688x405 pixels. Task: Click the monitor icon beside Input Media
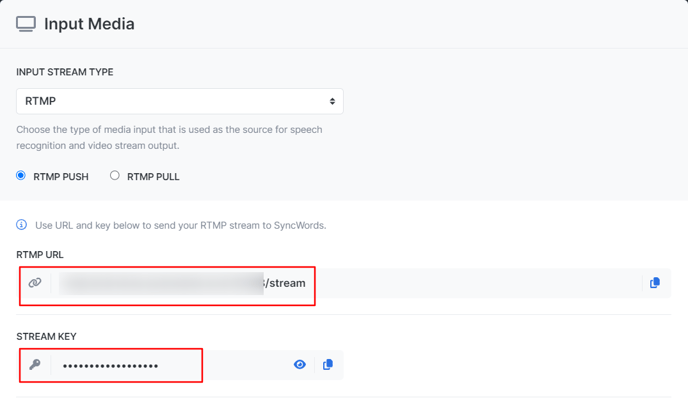pos(26,24)
